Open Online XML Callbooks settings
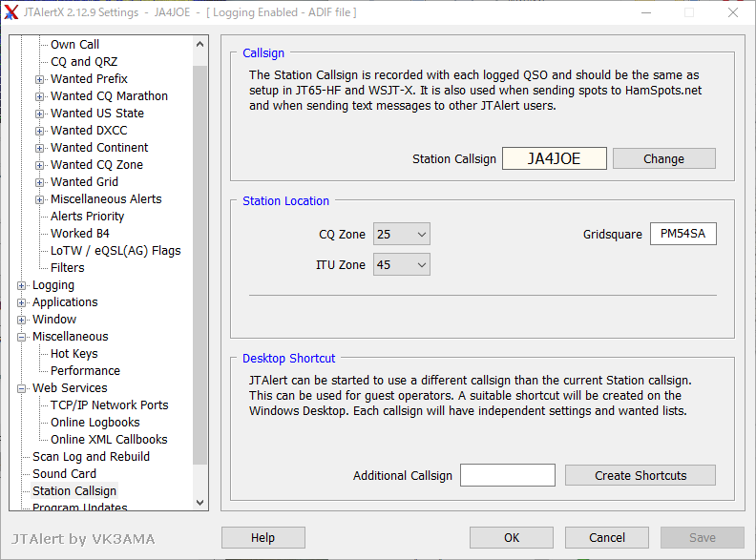Screen dimensions: 756x560 pos(109,440)
